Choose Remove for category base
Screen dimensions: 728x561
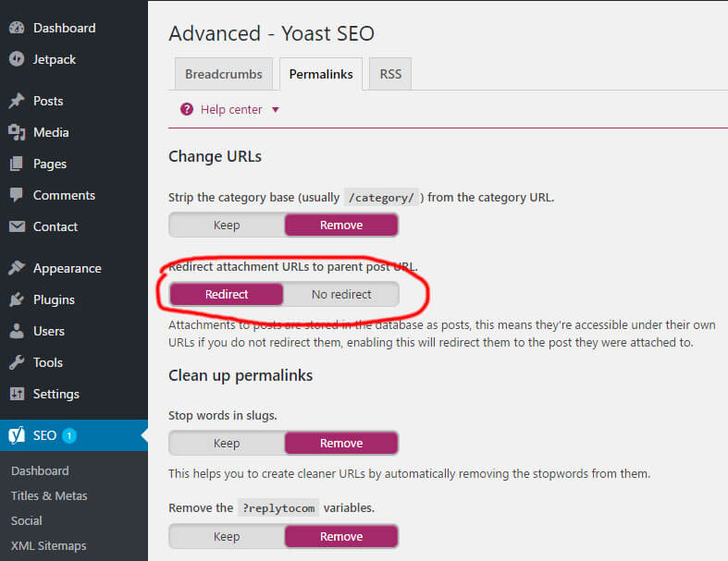click(341, 226)
